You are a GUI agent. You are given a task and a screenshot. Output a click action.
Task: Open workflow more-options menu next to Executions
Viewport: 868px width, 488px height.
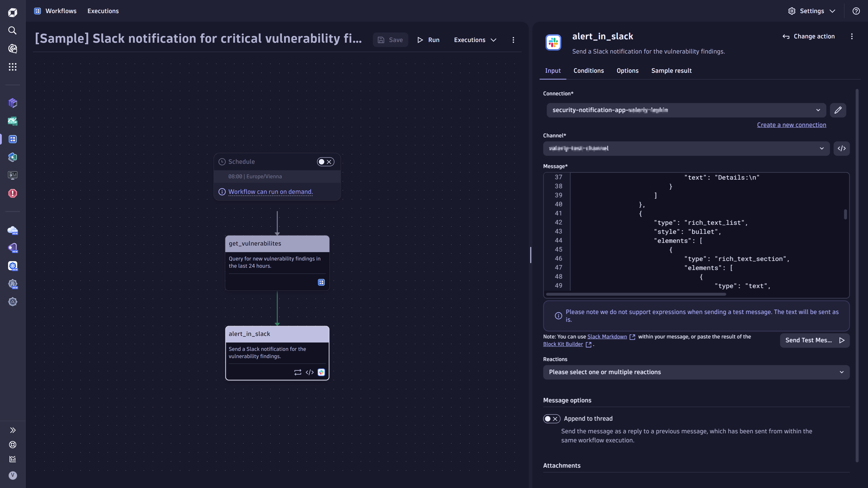click(513, 40)
